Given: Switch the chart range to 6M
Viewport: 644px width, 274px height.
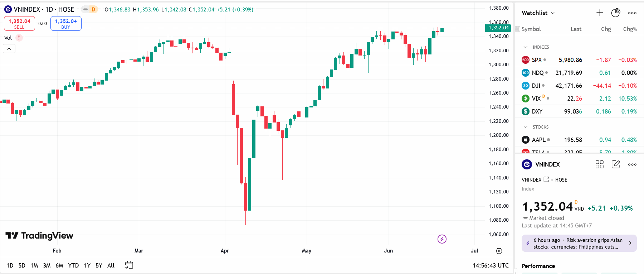Looking at the screenshot, I should (59, 265).
